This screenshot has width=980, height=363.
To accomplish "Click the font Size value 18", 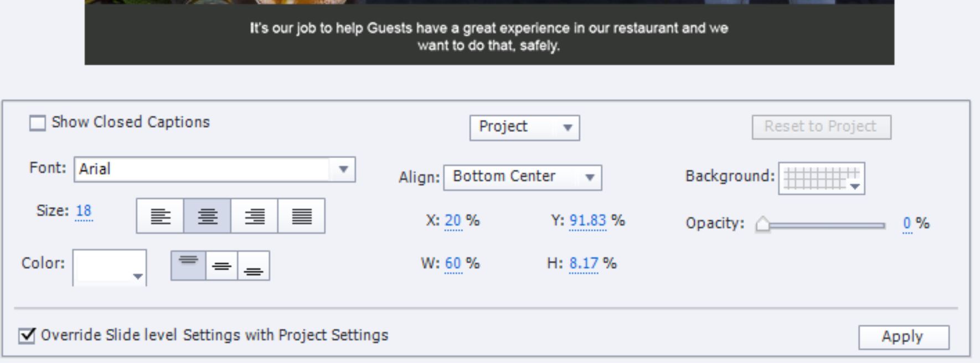I will (x=84, y=211).
